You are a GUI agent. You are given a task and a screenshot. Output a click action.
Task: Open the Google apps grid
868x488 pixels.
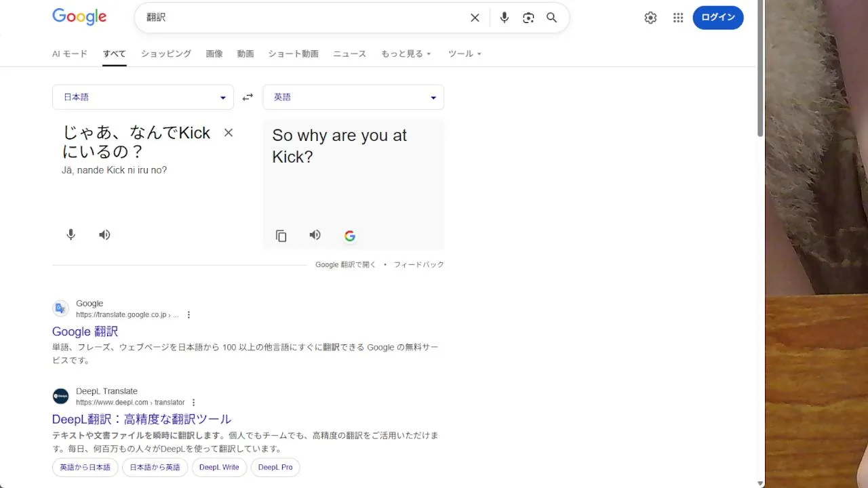[x=678, y=18]
